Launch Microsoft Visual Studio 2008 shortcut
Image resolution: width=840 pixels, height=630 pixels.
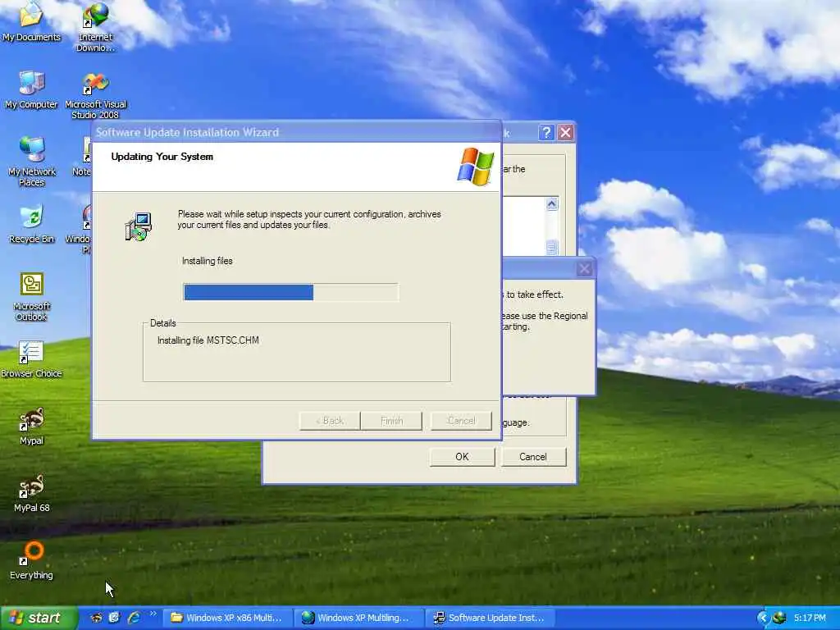click(x=95, y=95)
